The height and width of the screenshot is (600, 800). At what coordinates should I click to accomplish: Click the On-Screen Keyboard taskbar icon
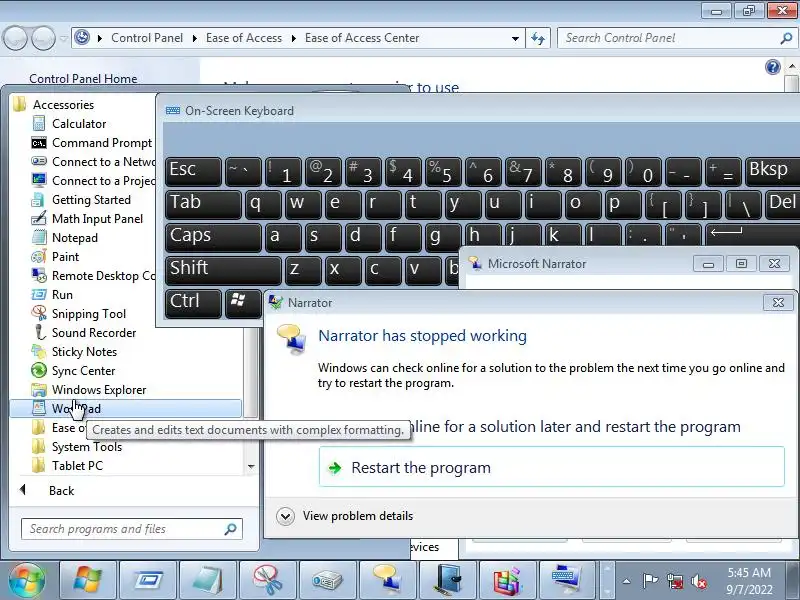tap(567, 581)
